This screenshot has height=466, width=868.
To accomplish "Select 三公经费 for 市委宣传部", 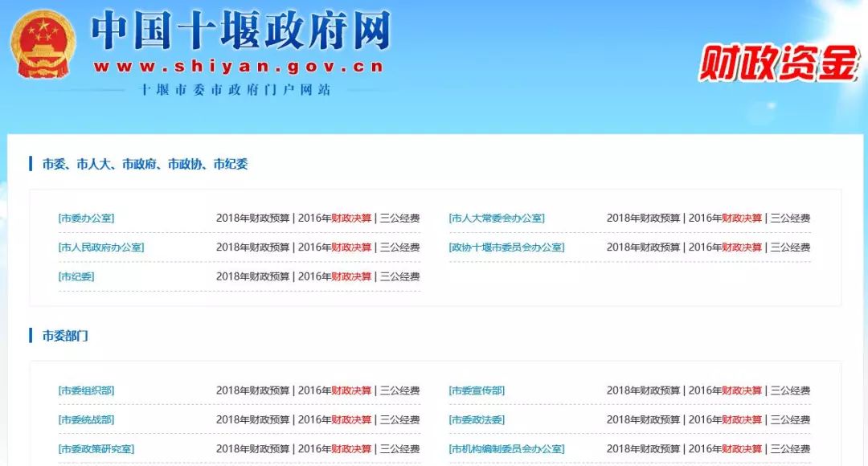I will click(x=790, y=390).
